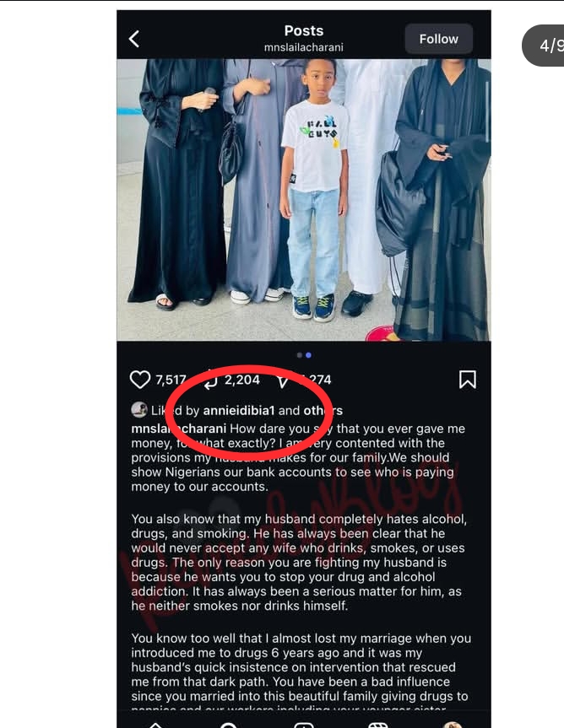Open mnslailacharani profile from header username
Viewport: 564px width, 728px height.
304,47
